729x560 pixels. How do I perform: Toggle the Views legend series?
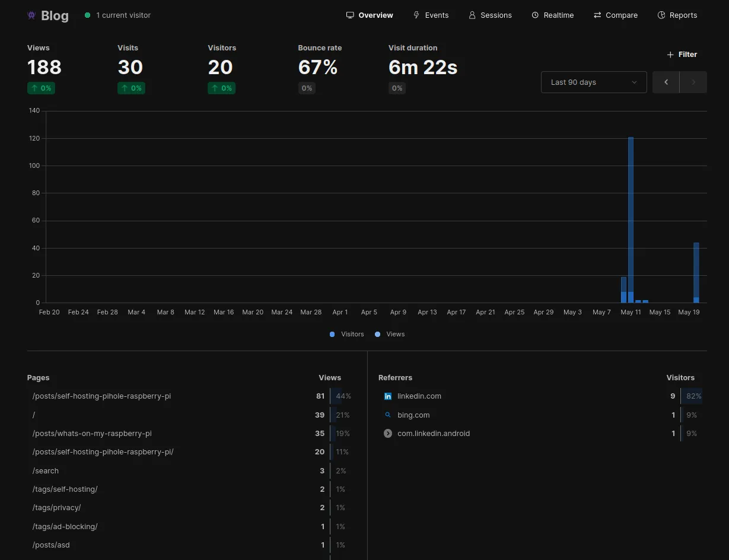click(x=390, y=335)
